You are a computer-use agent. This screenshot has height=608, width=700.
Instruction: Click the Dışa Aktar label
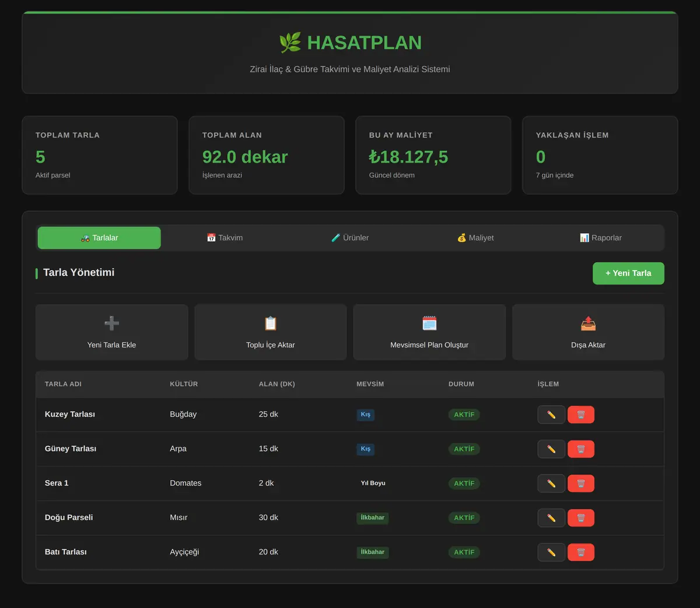point(588,345)
